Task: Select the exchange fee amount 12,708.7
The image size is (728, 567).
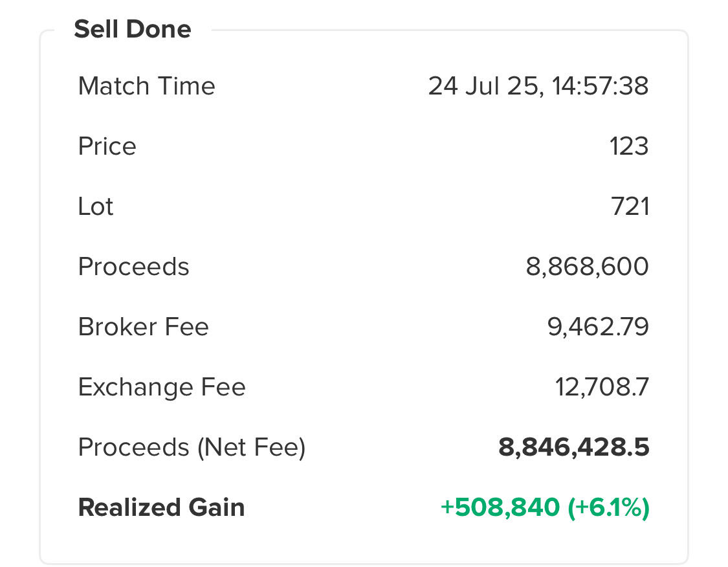Action: point(602,387)
